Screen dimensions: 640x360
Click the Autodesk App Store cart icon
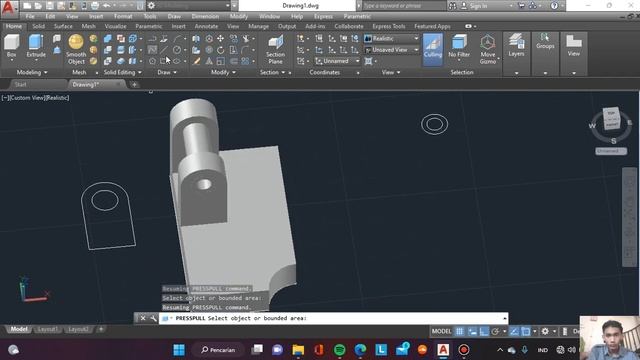pos(521,6)
